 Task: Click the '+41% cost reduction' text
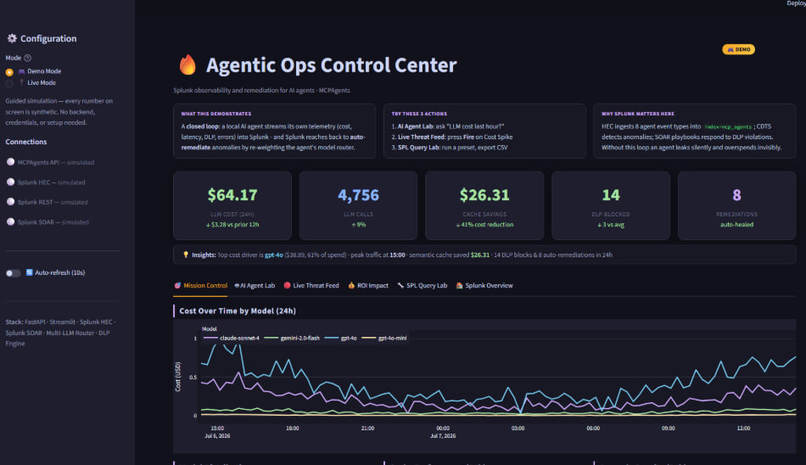(484, 225)
